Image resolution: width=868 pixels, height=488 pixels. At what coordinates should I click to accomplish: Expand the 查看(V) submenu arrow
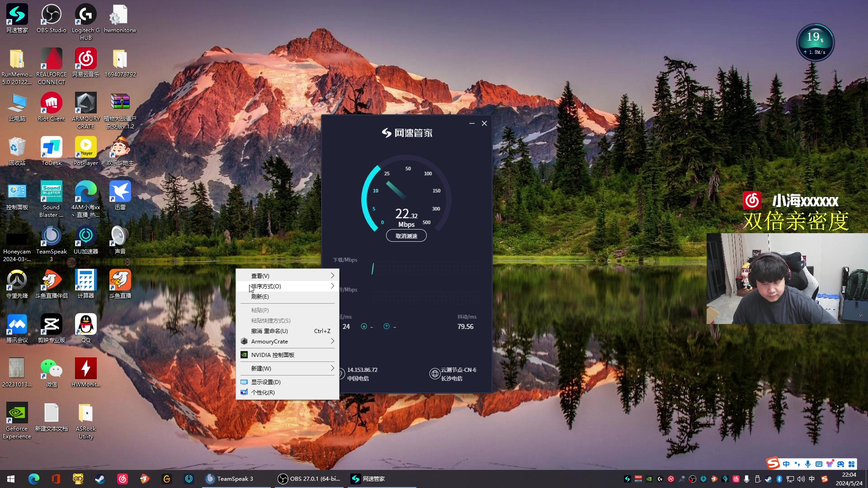[x=332, y=276]
